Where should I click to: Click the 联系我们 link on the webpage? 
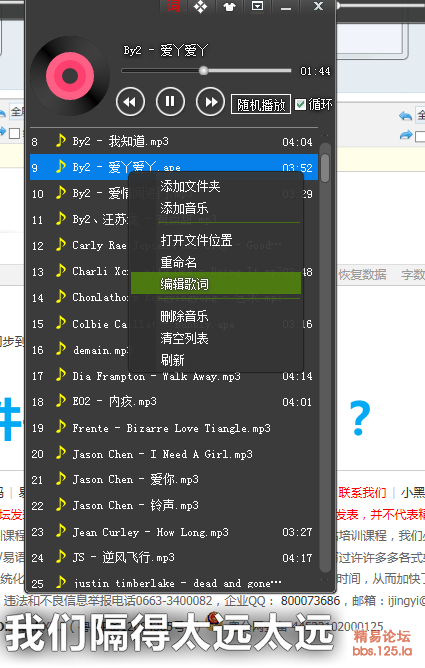(x=362, y=493)
